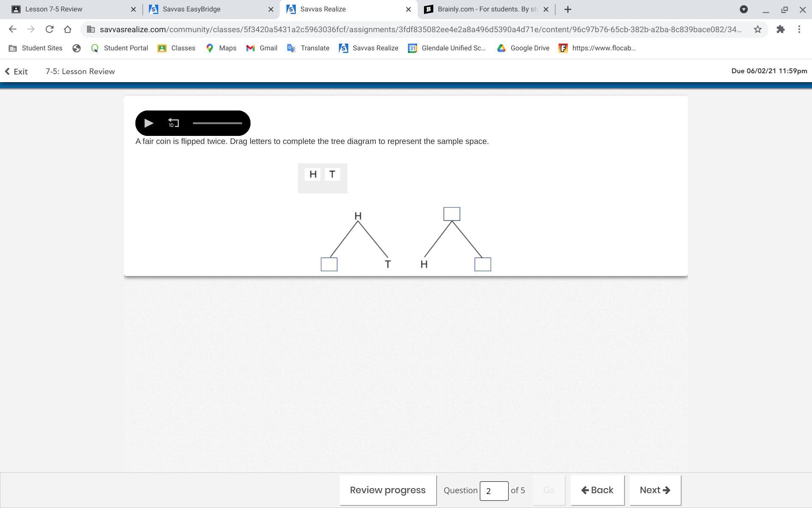Screen dimensions: 812x508
Task: Select the draggable T letter tile
Action: [332, 174]
